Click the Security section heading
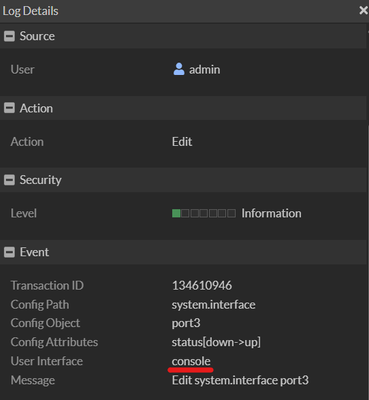This screenshot has width=369, height=400. tap(40, 180)
